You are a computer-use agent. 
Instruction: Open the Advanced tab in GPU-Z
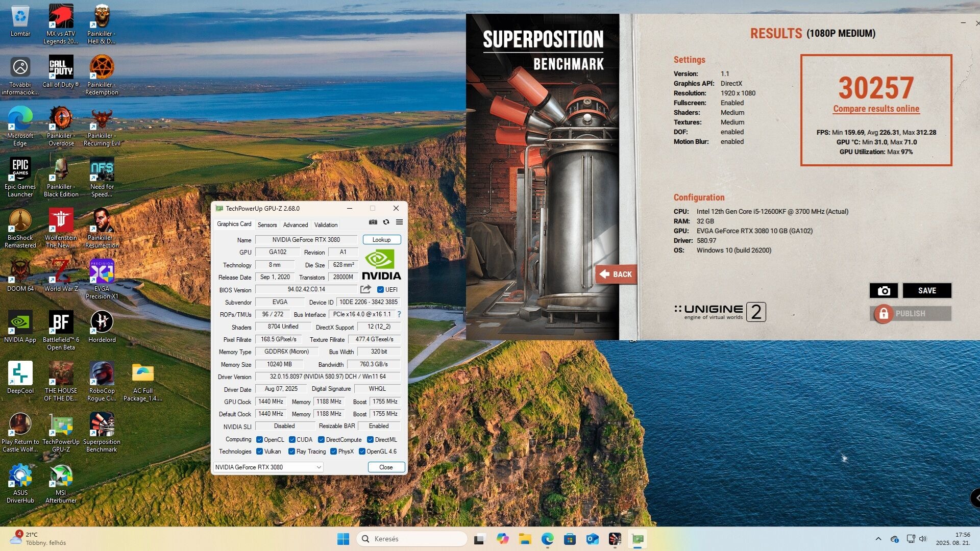point(296,224)
